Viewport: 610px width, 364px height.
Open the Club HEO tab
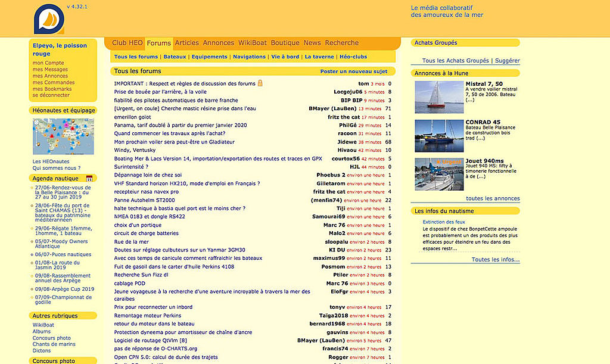pyautogui.click(x=127, y=43)
